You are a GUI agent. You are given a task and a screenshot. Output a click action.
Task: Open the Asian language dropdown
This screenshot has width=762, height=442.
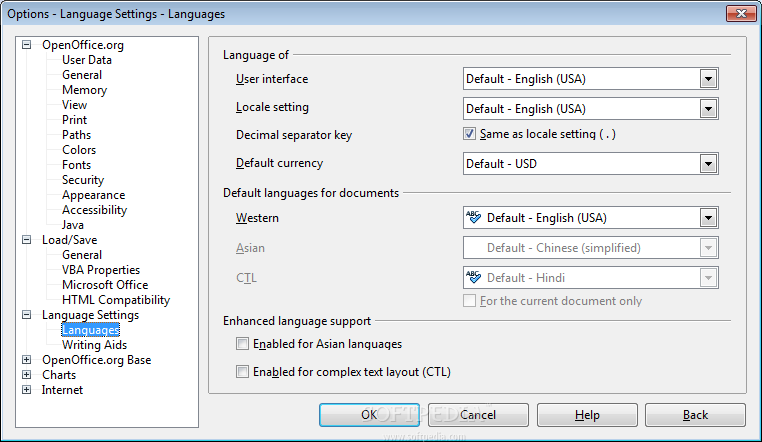point(708,248)
